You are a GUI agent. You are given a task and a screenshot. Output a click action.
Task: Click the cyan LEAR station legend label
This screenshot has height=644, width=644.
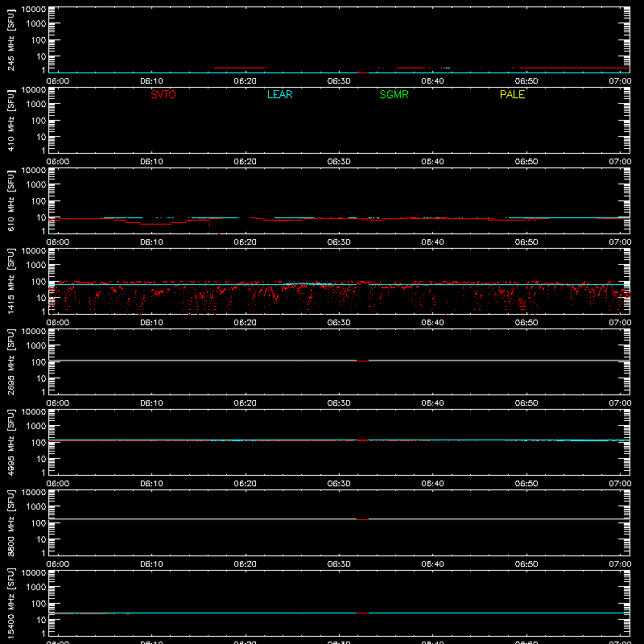279,94
